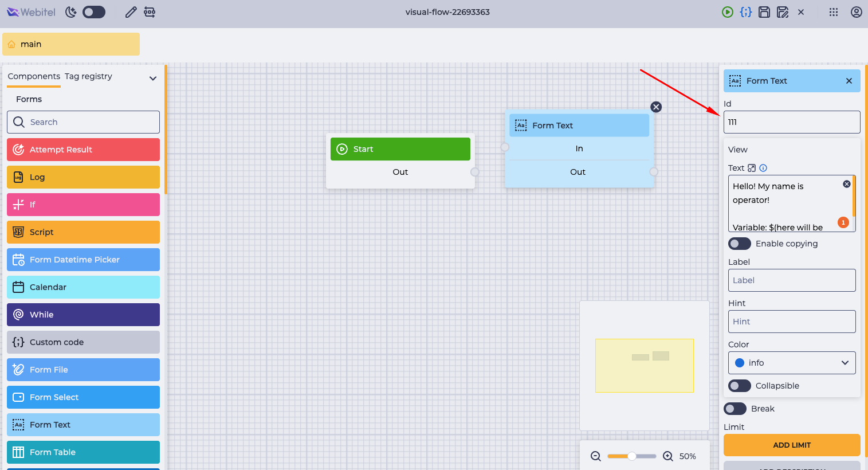Switch to Components tab
The height and width of the screenshot is (470, 868).
click(x=34, y=77)
